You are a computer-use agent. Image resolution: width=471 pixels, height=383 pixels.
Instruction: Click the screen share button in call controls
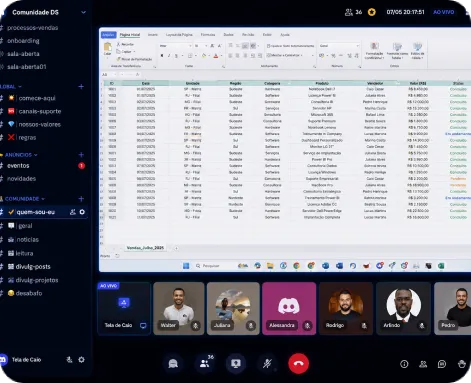click(236, 363)
